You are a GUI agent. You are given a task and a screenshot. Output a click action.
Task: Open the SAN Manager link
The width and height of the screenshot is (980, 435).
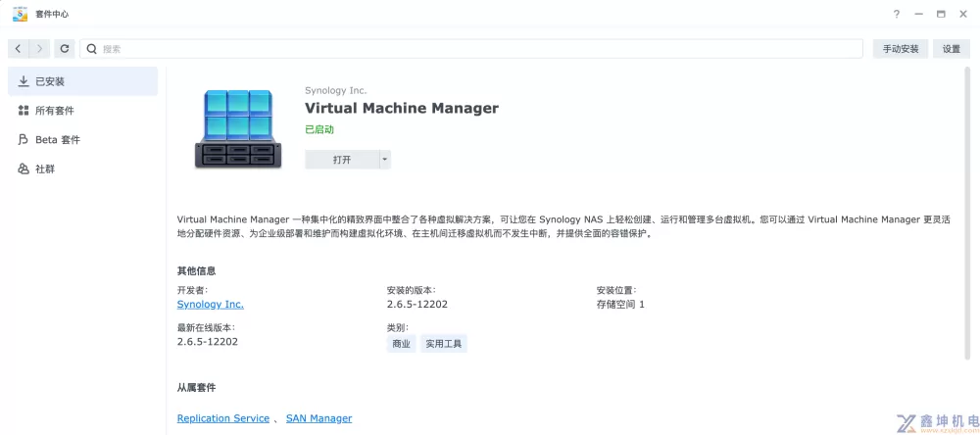click(x=318, y=418)
